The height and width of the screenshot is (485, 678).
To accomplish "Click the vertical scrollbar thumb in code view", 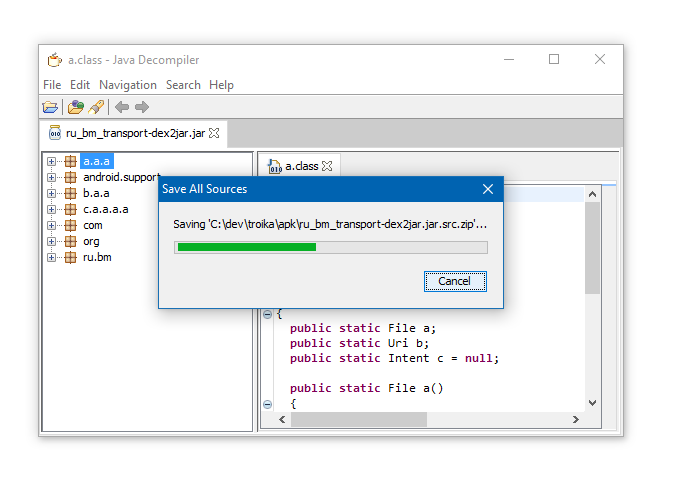I will coord(592,248).
